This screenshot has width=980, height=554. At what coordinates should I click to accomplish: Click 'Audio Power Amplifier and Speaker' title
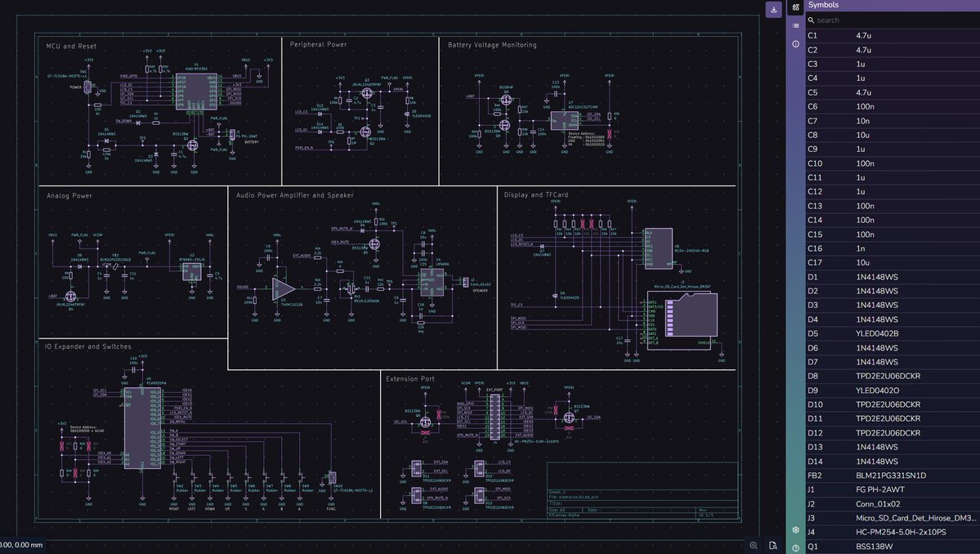295,195
